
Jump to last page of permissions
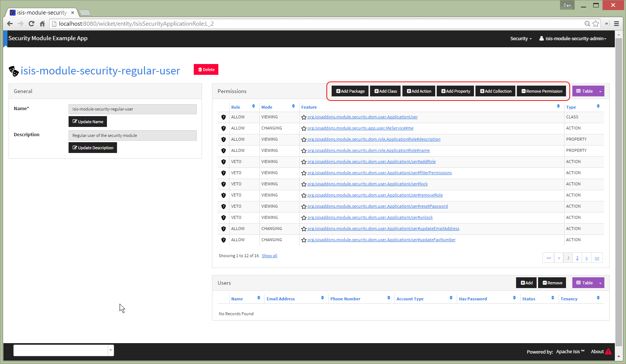point(597,258)
